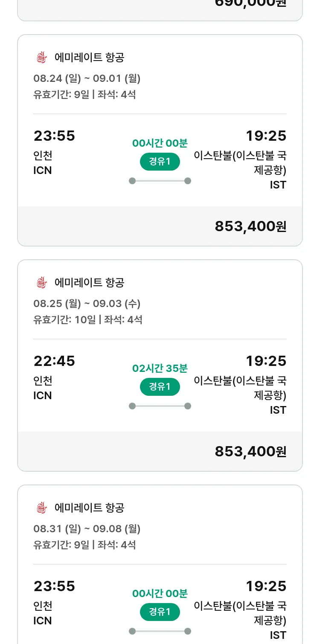Tap 경유1 badge on the 08.31 flight
This screenshot has width=320, height=644.
pyautogui.click(x=160, y=612)
